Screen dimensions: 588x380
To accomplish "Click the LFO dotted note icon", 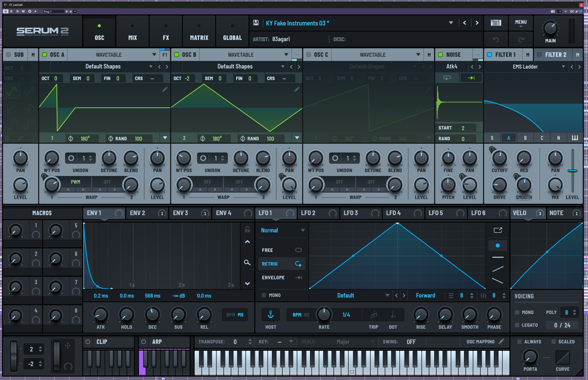I will click(393, 315).
